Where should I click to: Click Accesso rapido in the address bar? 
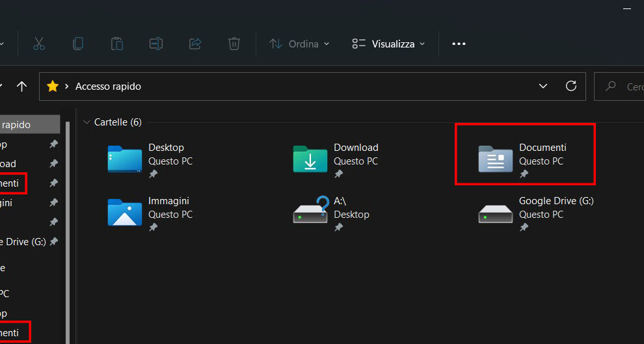[108, 86]
